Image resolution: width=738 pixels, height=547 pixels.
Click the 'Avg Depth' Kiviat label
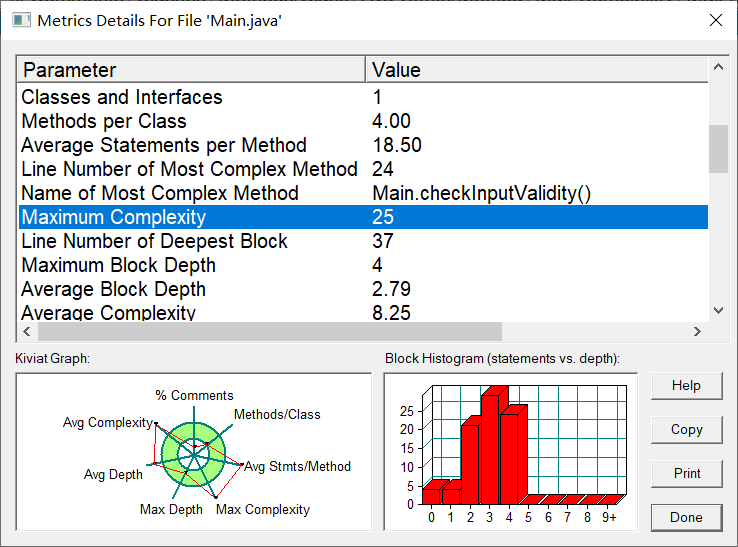(113, 475)
